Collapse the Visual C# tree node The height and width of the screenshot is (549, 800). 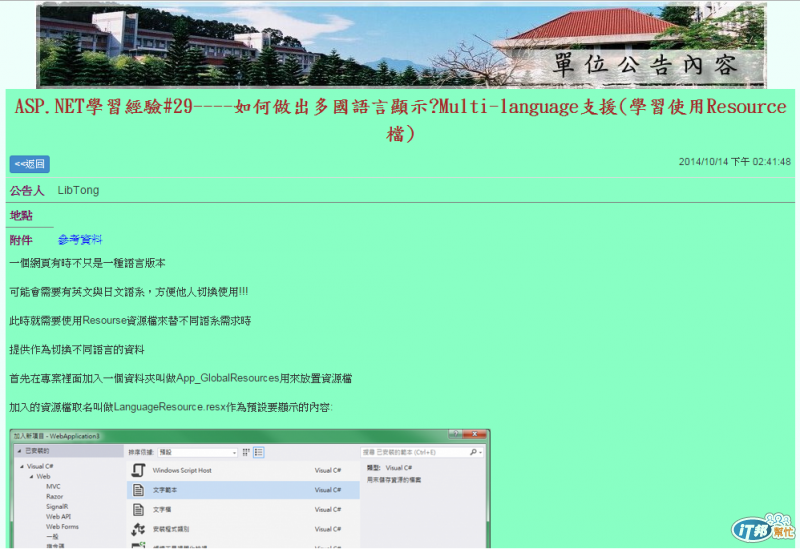[22, 466]
